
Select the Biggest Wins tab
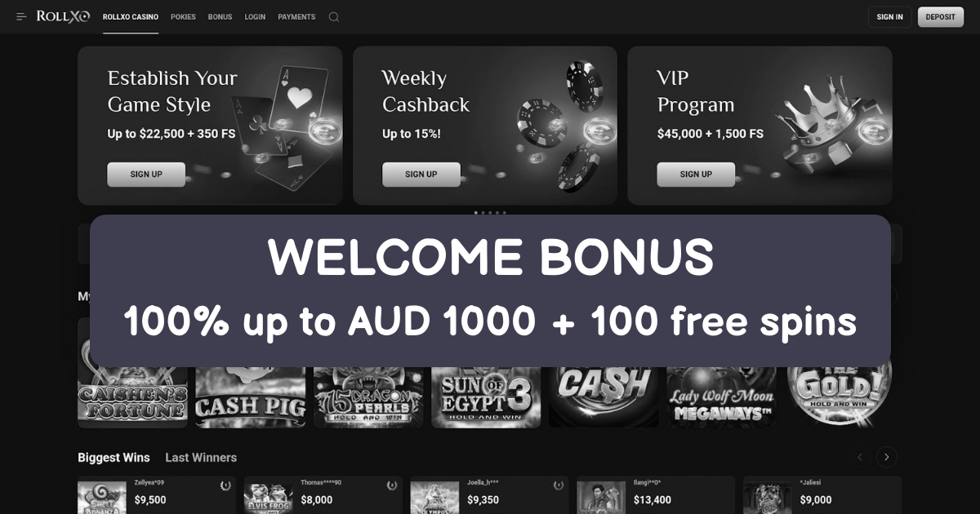[x=114, y=458]
